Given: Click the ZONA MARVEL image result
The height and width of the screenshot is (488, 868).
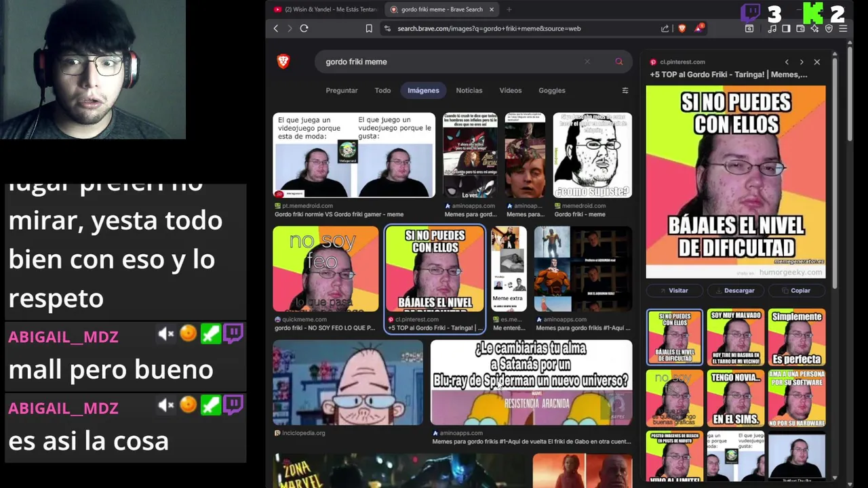Looking at the screenshot, I should pyautogui.click(x=399, y=471).
